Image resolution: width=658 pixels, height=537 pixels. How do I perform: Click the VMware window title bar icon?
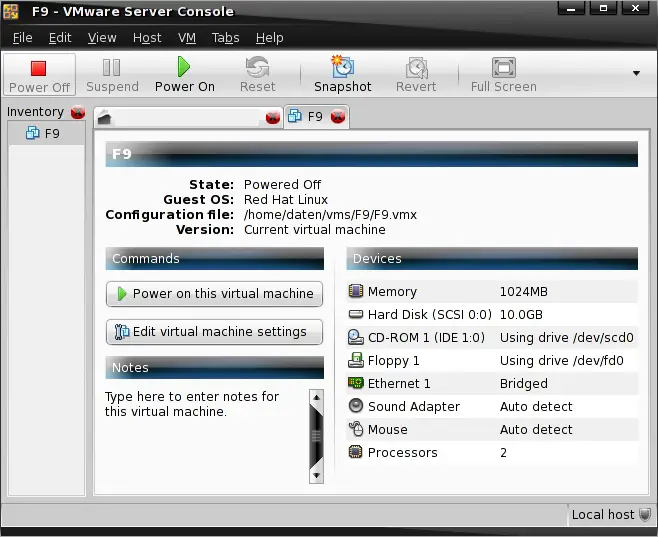tap(11, 11)
